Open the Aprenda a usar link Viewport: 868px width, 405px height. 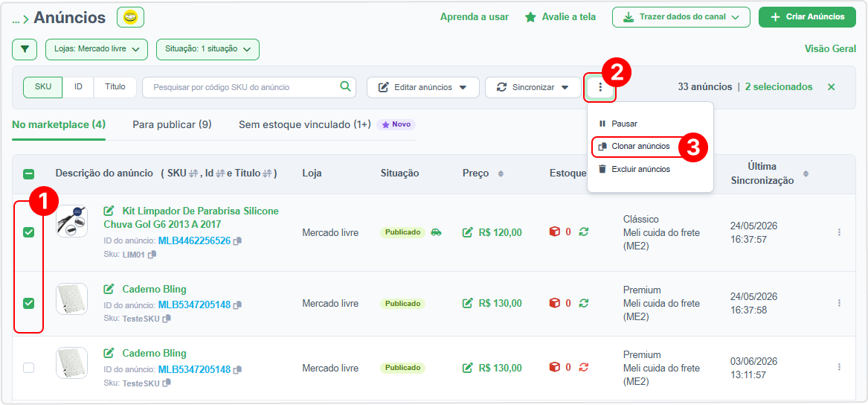tap(475, 17)
